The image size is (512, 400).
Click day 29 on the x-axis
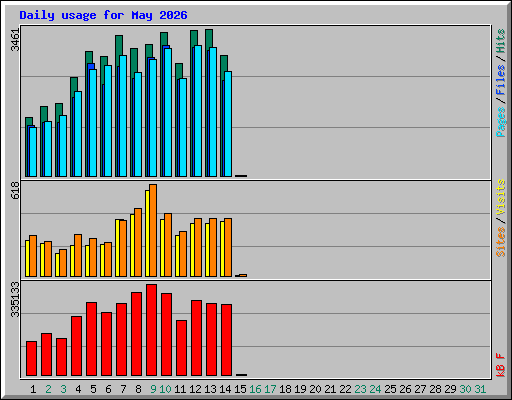point(450,389)
